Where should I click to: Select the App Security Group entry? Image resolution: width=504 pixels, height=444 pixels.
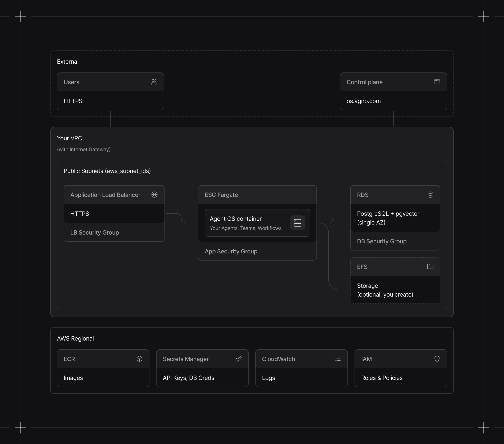pyautogui.click(x=231, y=251)
